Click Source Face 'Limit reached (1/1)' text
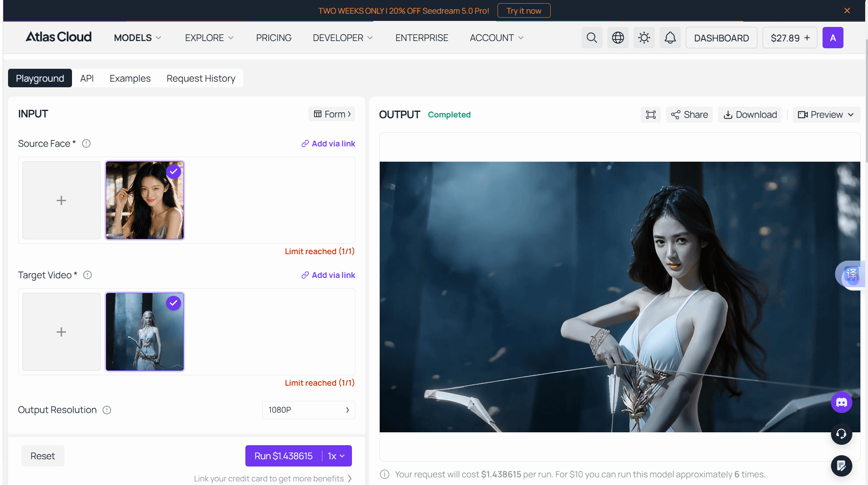The image size is (868, 485). pos(320,251)
